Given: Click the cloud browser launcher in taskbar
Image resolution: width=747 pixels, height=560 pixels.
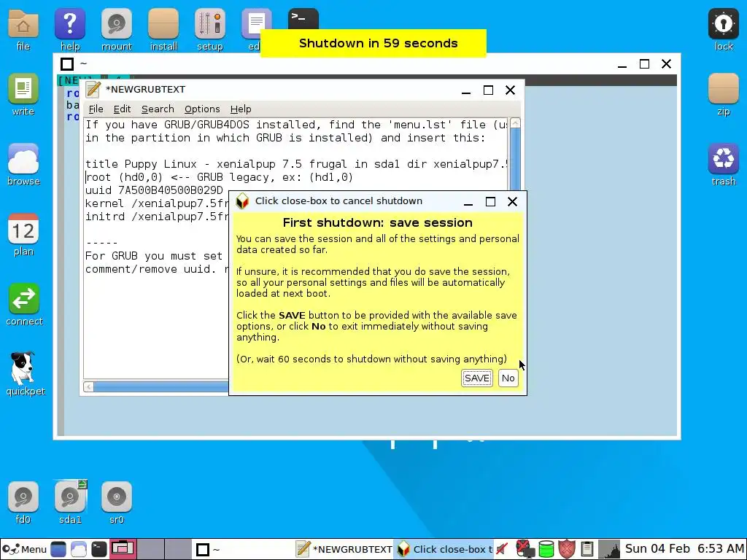Looking at the screenshot, I should pos(79,550).
